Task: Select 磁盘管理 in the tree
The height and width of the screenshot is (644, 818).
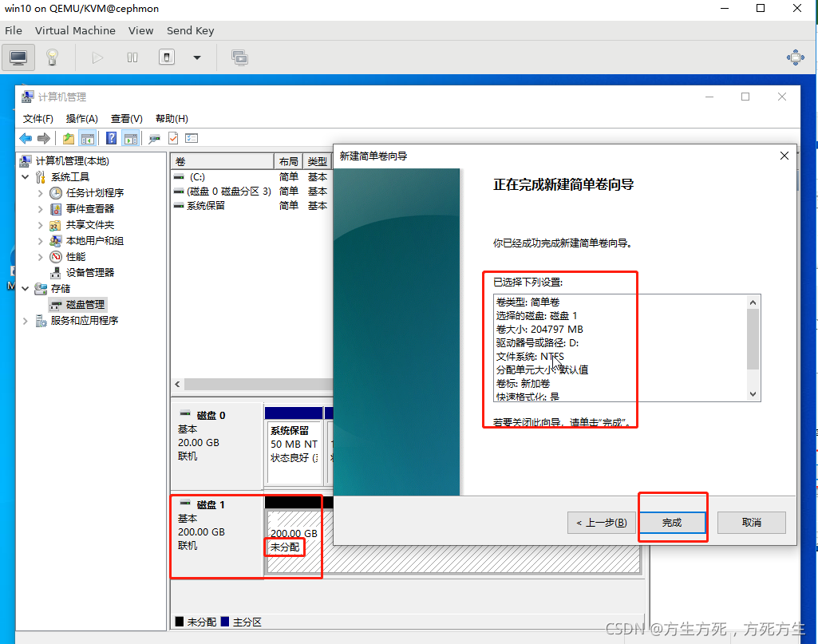Action: tap(86, 304)
